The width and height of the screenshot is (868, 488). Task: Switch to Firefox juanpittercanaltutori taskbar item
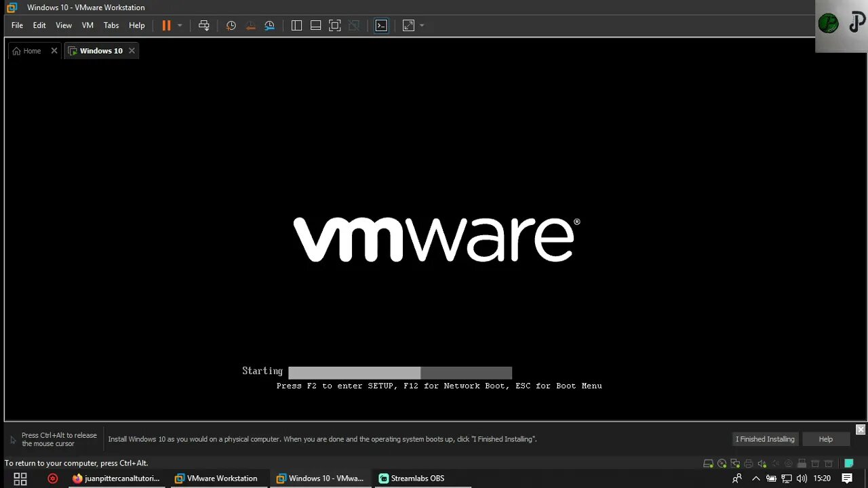(116, 479)
